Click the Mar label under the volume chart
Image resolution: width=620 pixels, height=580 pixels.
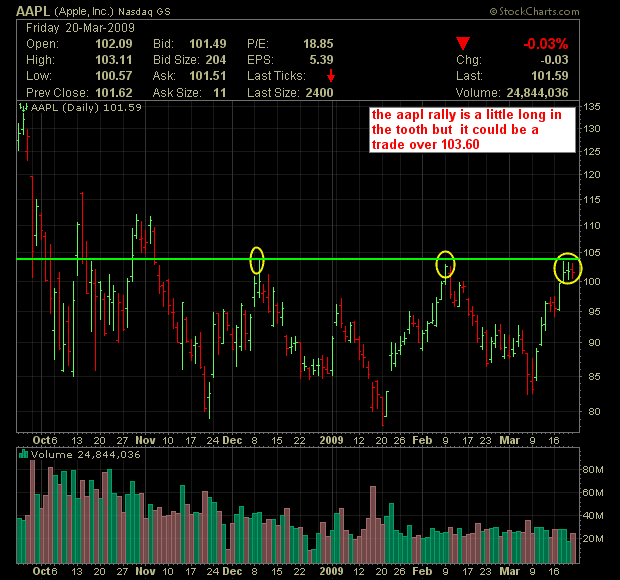click(509, 571)
